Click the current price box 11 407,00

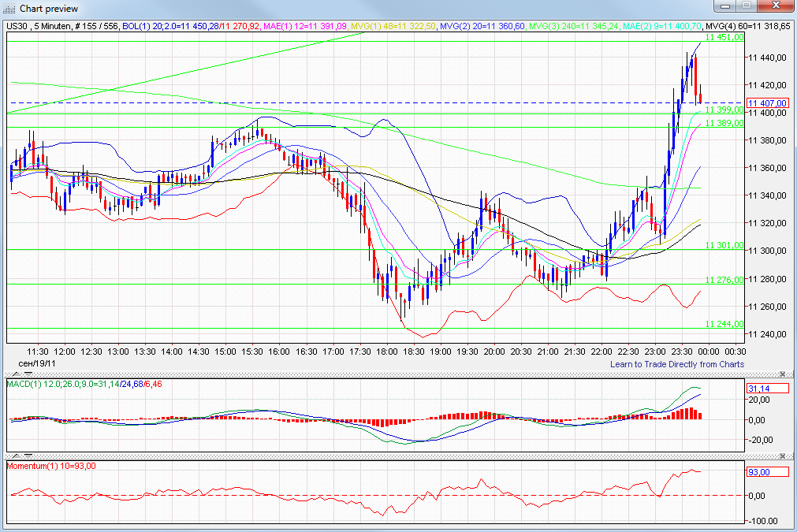click(768, 103)
